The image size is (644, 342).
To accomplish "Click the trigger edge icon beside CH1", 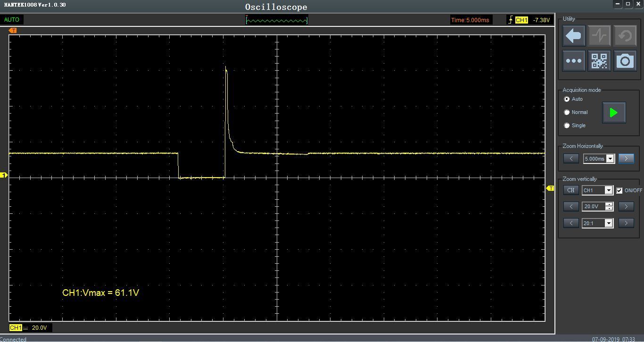I will tap(511, 20).
